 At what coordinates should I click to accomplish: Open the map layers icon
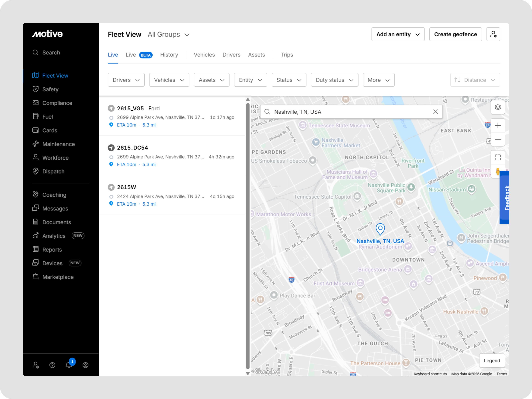498,107
